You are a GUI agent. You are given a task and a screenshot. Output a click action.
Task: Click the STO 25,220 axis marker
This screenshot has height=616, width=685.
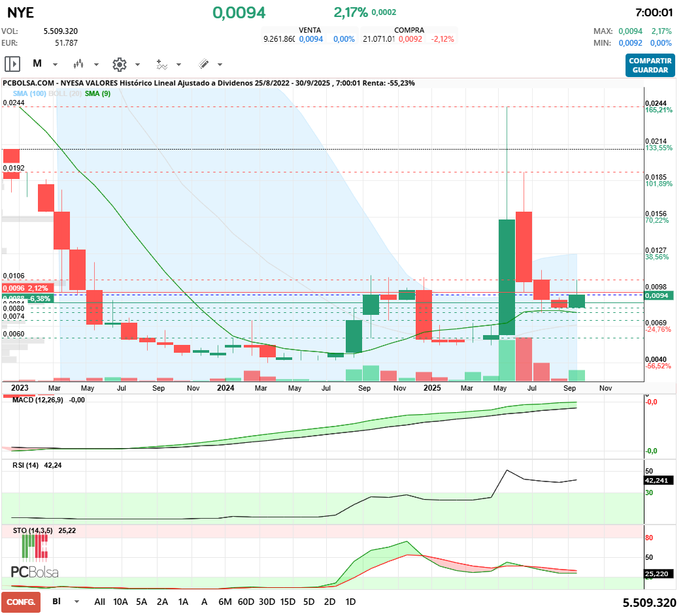(x=659, y=574)
